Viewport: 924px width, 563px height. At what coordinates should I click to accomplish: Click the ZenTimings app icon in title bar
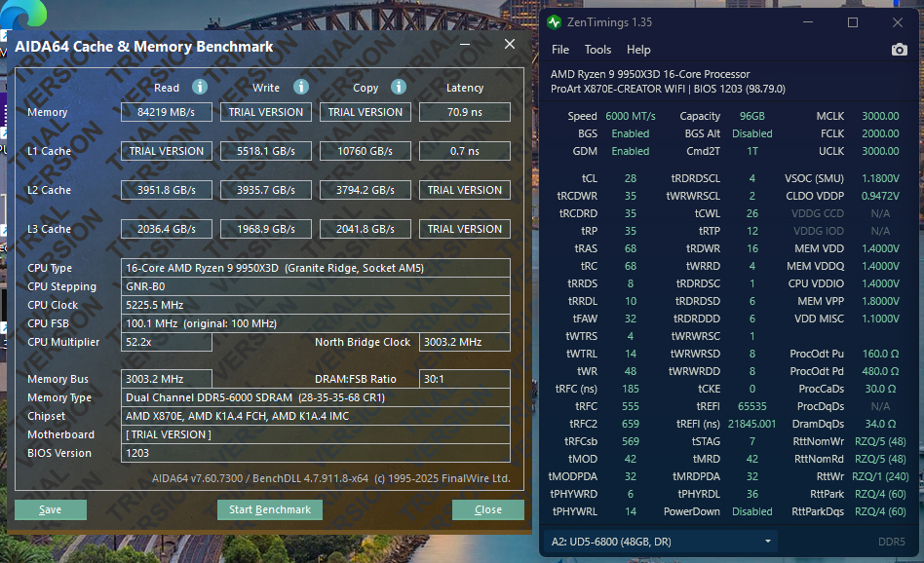click(x=555, y=21)
